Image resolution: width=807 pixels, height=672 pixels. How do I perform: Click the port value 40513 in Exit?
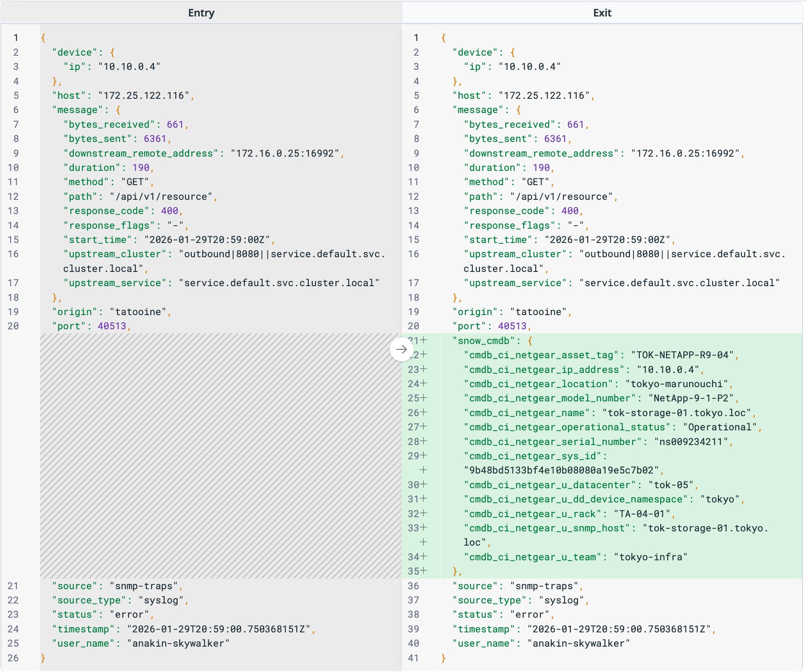512,326
